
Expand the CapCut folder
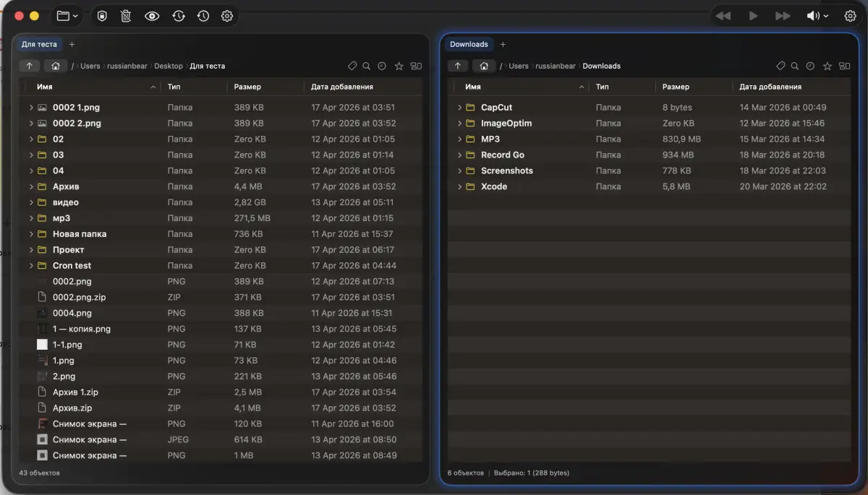click(x=459, y=107)
